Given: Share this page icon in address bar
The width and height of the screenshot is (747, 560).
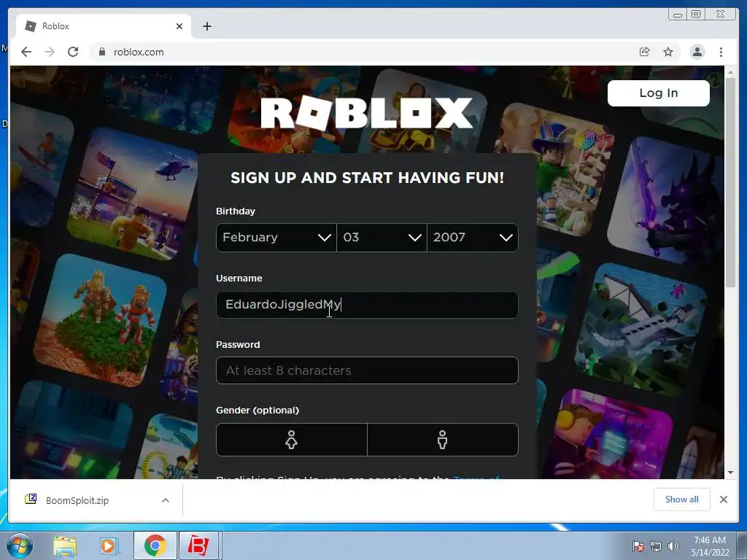Looking at the screenshot, I should (645, 52).
